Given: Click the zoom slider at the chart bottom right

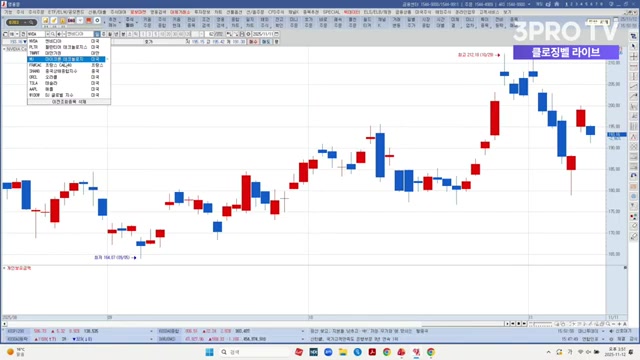Looking at the screenshot, I should point(541,324).
